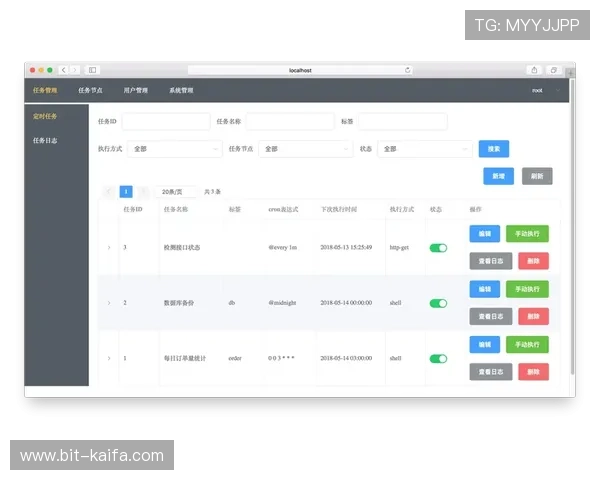Image resolution: width=600 pixels, height=480 pixels.
Task: Go back with Safari's back arrow
Action: [64, 70]
